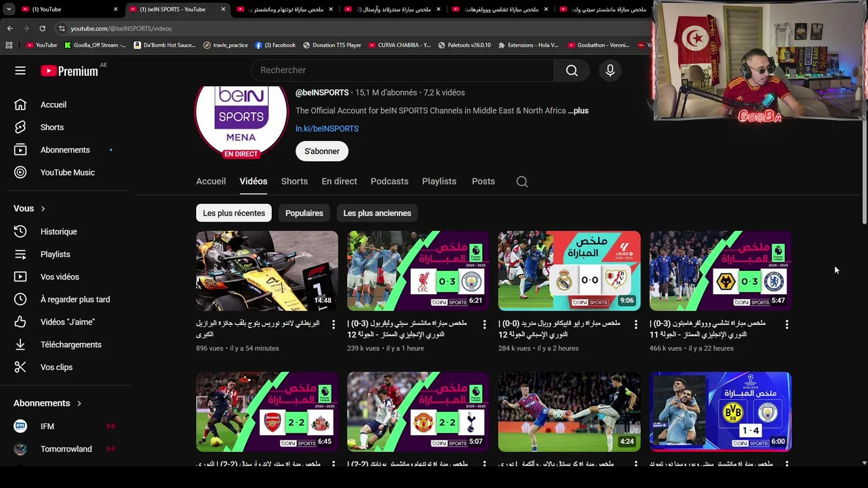Image resolution: width=868 pixels, height=488 pixels.
Task: Open the Facebook bookmark
Action: [275, 45]
